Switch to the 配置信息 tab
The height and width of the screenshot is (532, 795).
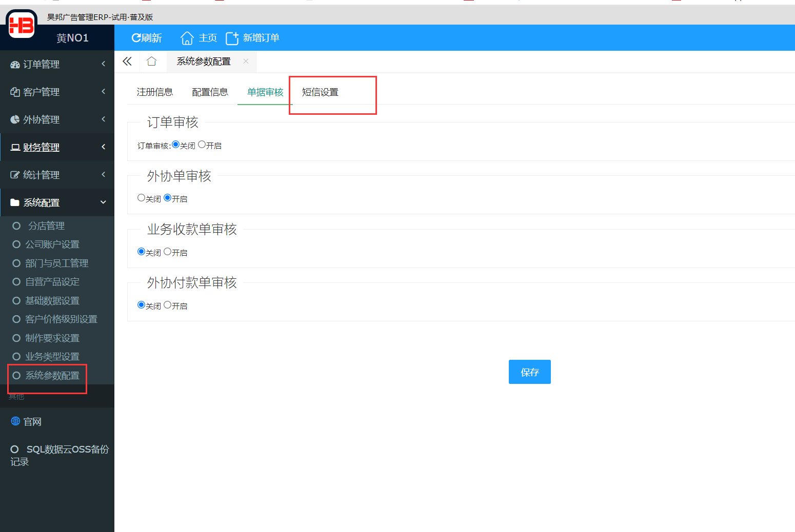click(210, 92)
